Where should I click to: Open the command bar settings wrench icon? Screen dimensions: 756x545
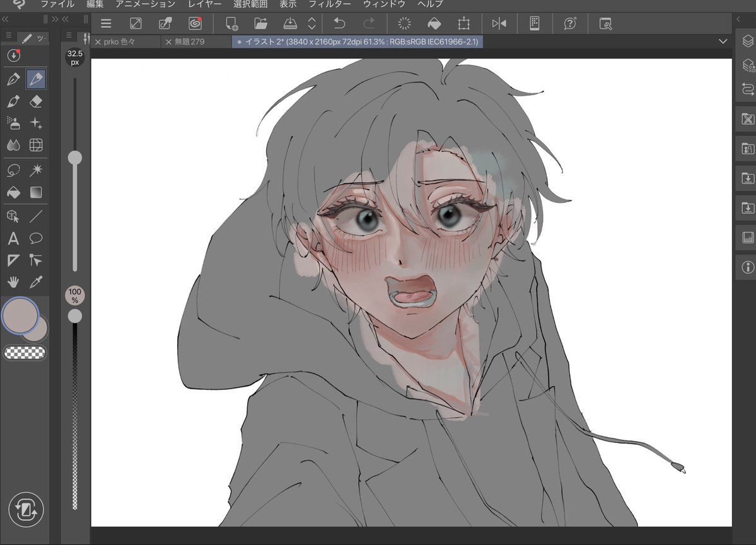click(x=605, y=23)
